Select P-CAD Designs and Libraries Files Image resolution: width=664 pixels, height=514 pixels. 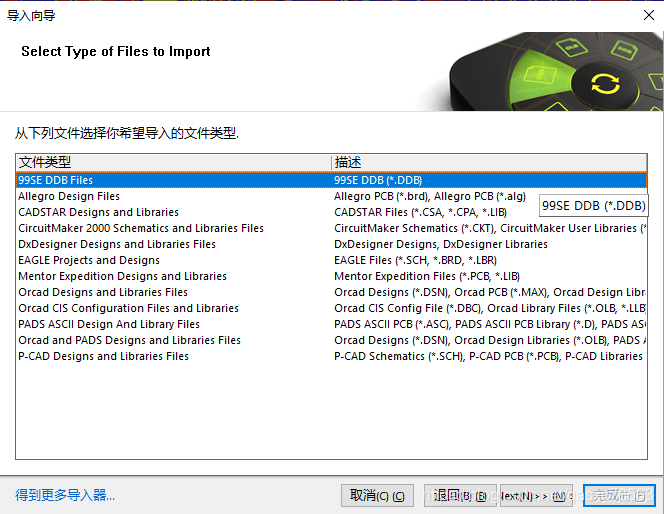click(x=103, y=356)
